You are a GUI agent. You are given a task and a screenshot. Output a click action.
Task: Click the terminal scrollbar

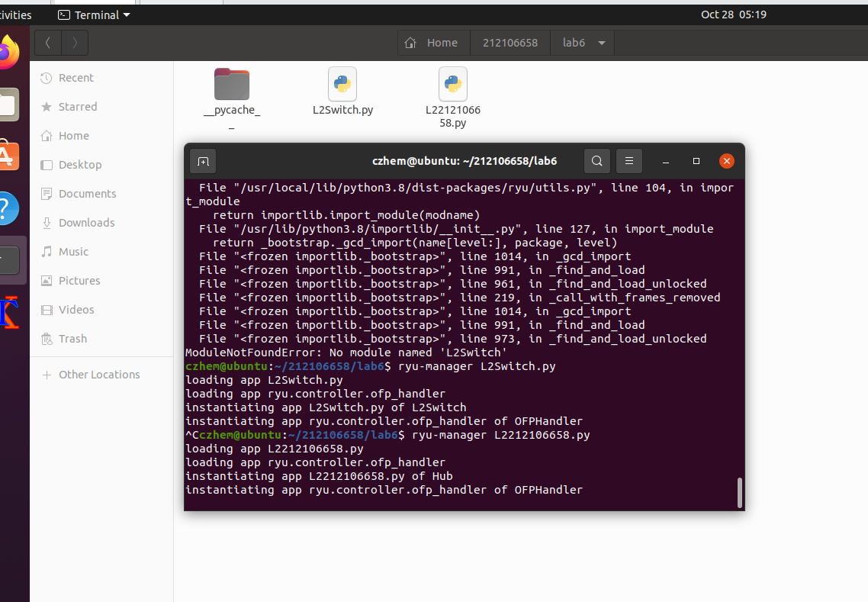click(x=740, y=492)
